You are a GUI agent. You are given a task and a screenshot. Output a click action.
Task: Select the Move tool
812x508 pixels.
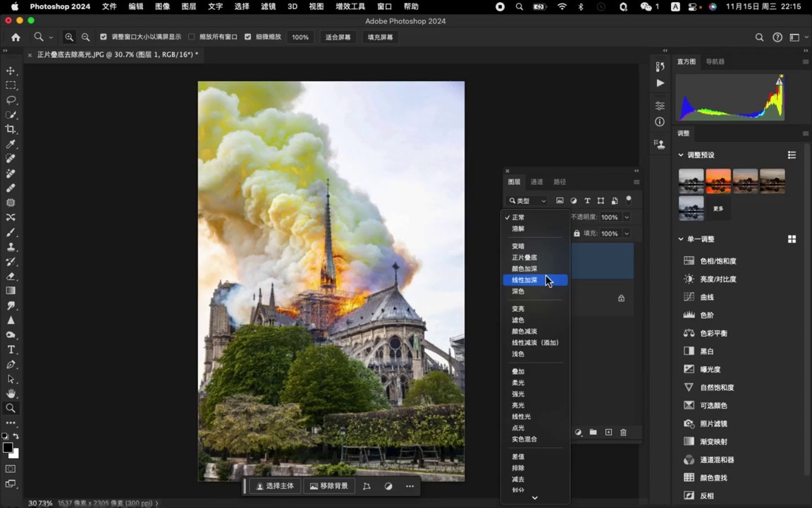(x=11, y=71)
